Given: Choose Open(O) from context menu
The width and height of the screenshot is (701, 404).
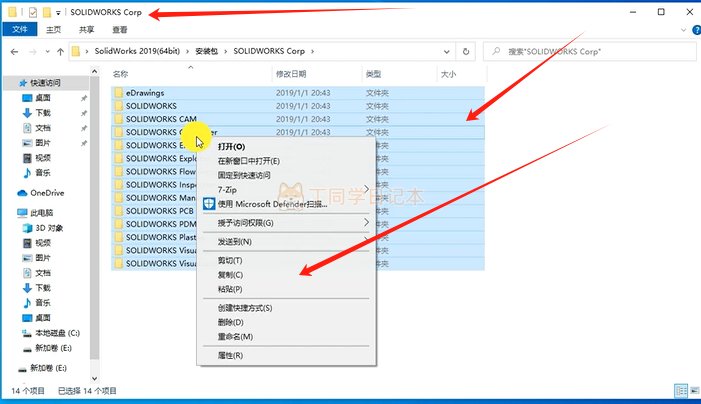Looking at the screenshot, I should [286, 147].
